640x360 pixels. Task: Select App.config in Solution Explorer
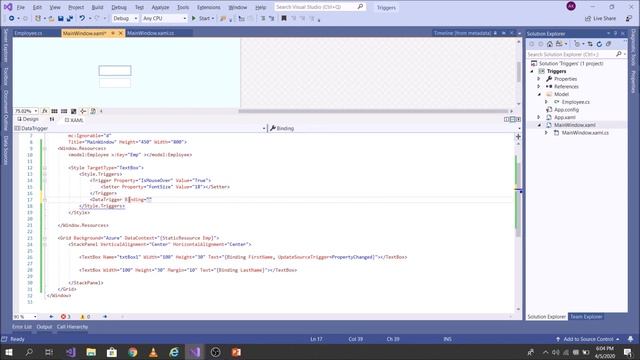pyautogui.click(x=566, y=109)
